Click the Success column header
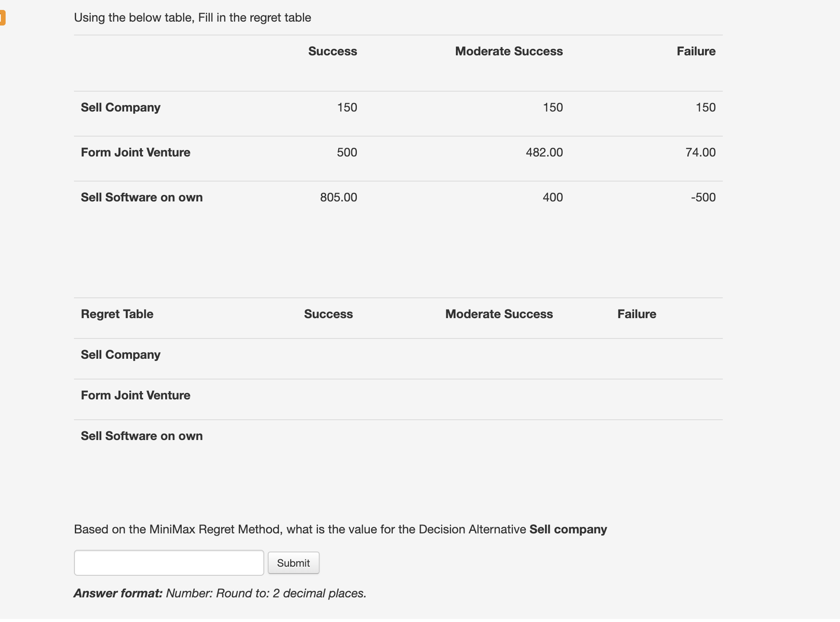This screenshot has height=622, width=840. coord(332,51)
